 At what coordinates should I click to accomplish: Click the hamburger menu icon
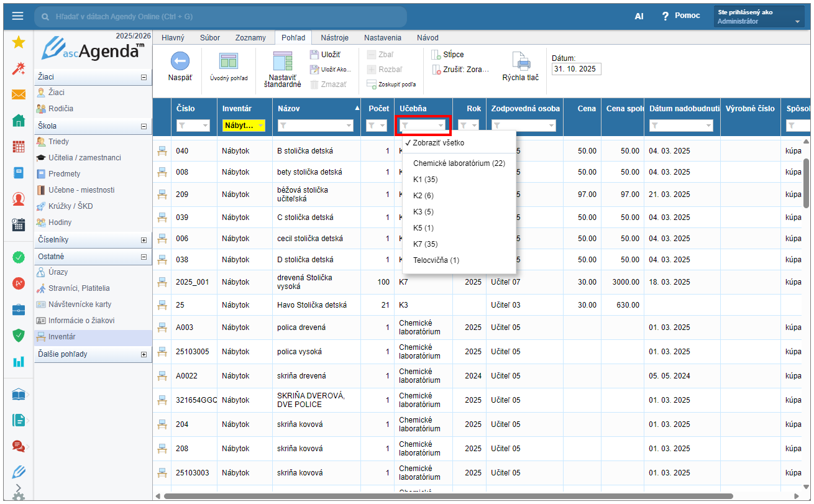pos(17,16)
